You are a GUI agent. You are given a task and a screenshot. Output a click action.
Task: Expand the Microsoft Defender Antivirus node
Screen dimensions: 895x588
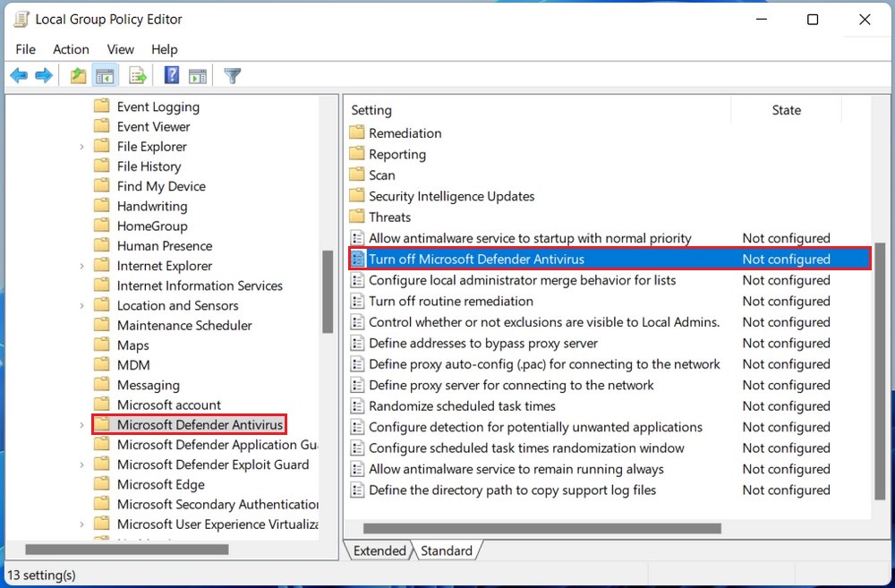81,425
